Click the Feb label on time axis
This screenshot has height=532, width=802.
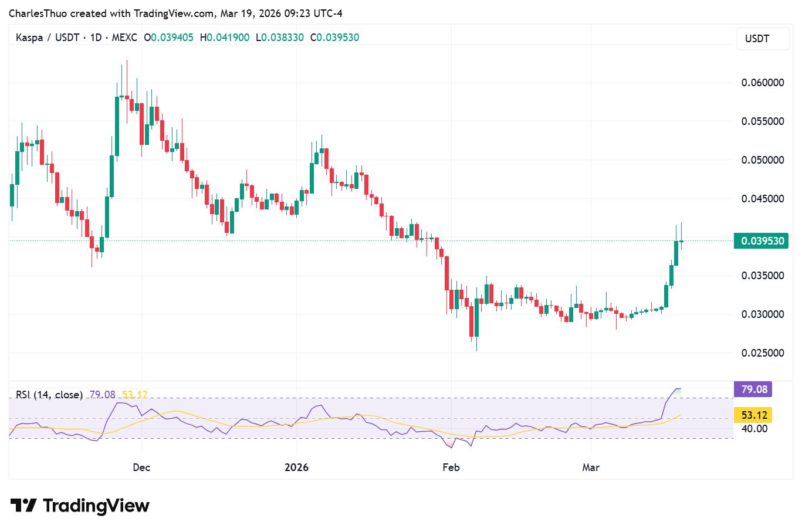451,467
